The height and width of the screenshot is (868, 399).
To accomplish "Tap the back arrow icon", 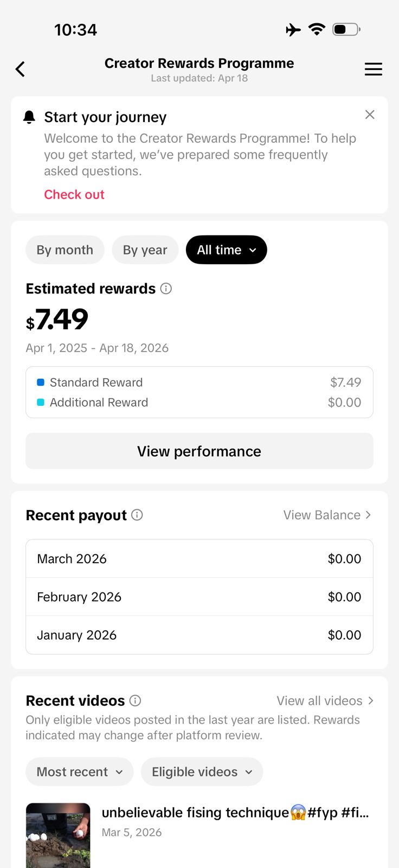I will [x=21, y=69].
